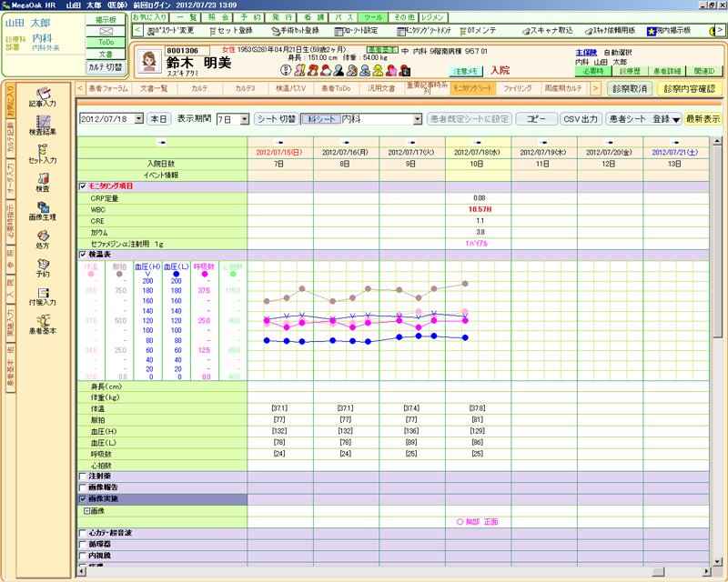Click the patient photo of 鈴木 明美

149,61
